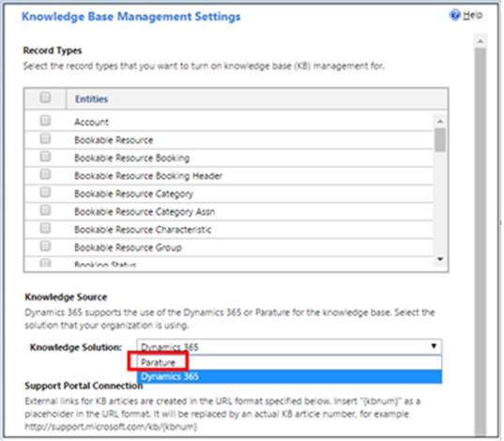
Task: Toggle the select-all Entities header checkbox
Action: coord(45,98)
